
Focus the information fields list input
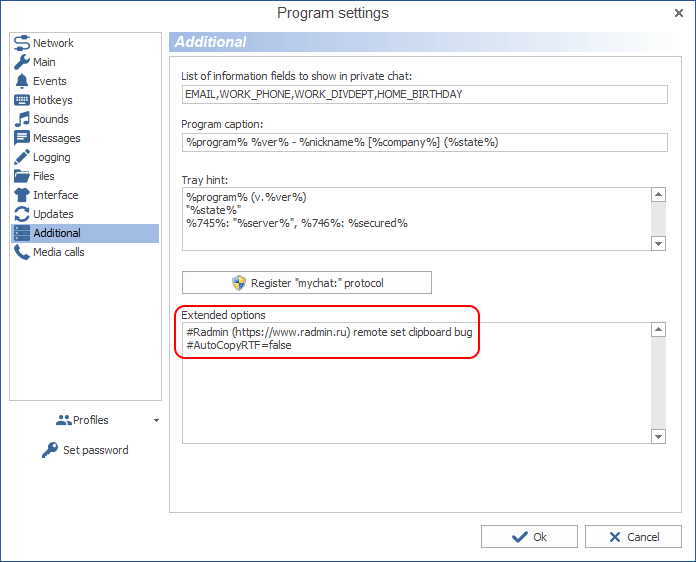(x=424, y=95)
